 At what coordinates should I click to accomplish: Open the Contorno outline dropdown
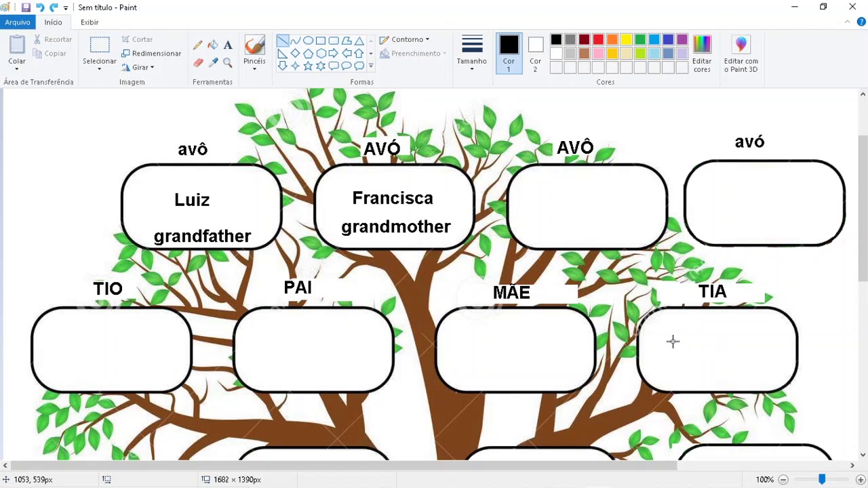pos(404,39)
